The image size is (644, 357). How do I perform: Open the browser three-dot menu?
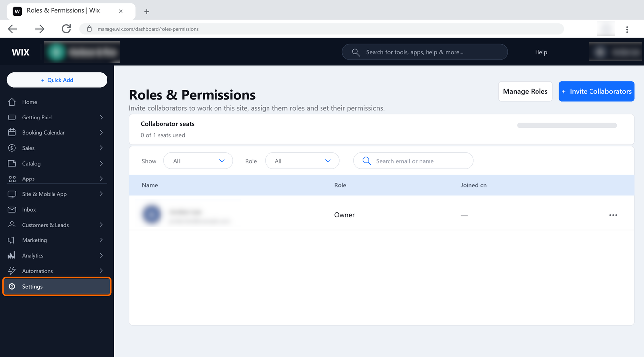627,29
